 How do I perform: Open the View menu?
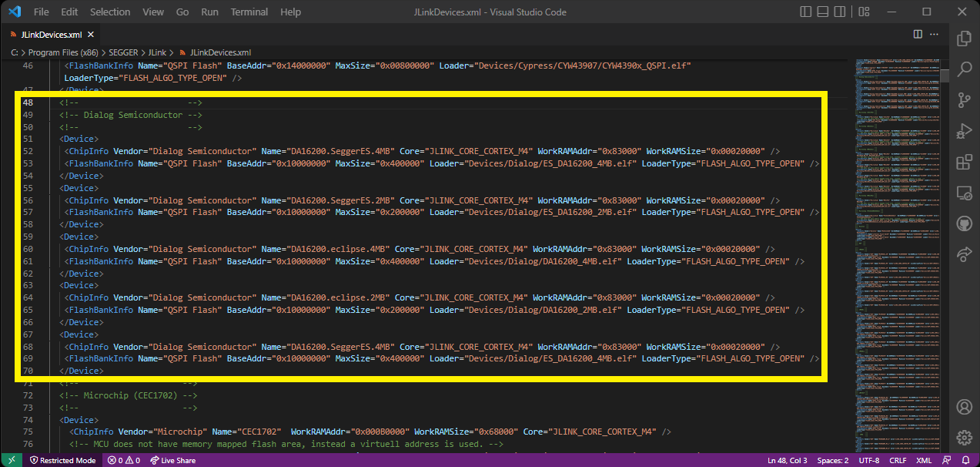153,12
